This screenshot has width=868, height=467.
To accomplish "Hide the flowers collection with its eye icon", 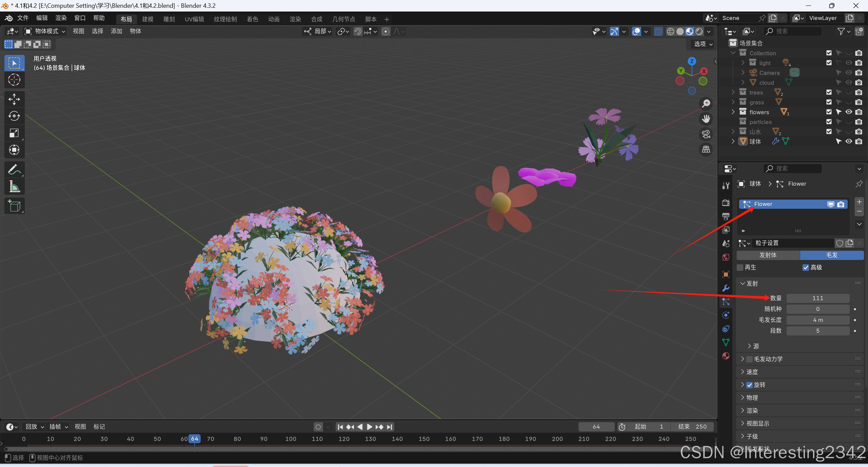I will (849, 112).
